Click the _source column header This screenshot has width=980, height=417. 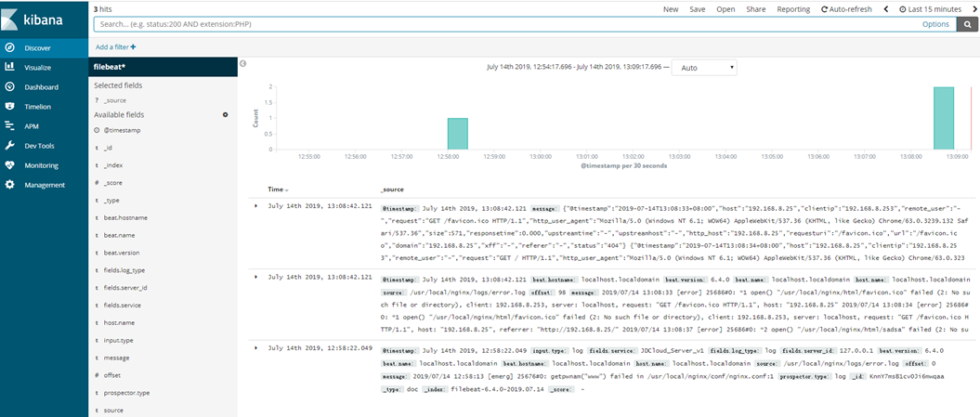coord(392,189)
